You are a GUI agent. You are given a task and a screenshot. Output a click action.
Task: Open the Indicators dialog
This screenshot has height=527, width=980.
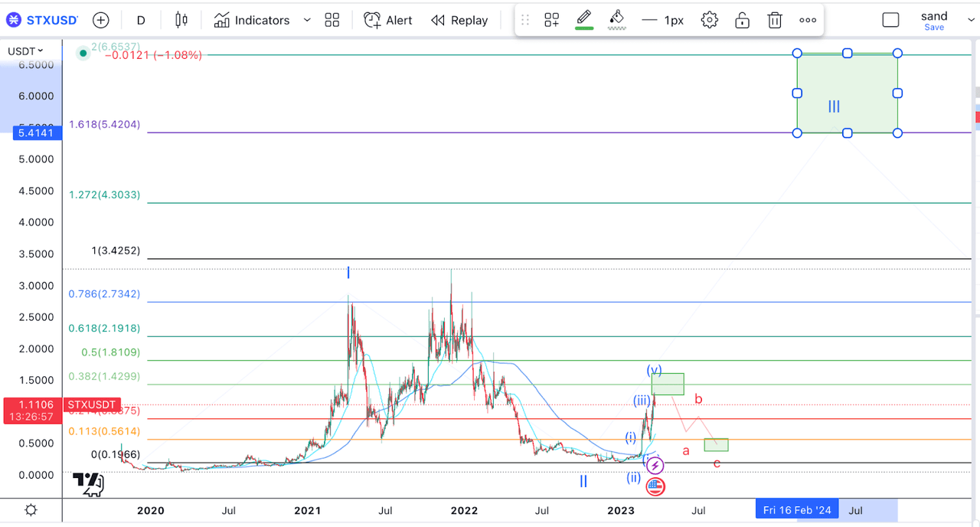click(x=252, y=20)
